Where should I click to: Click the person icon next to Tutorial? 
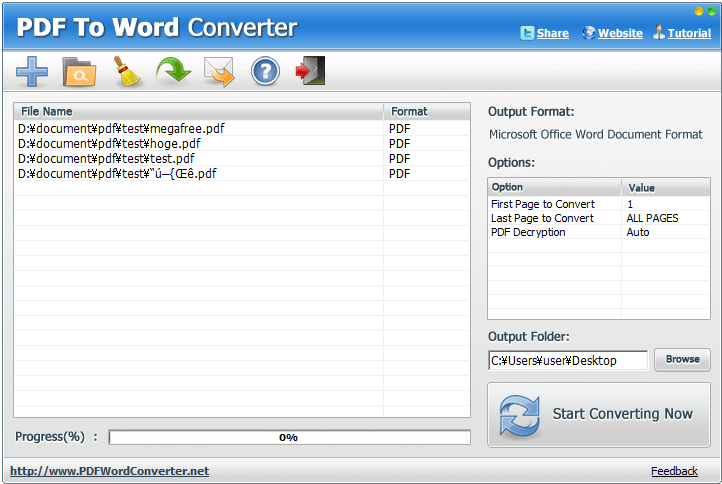coord(659,32)
